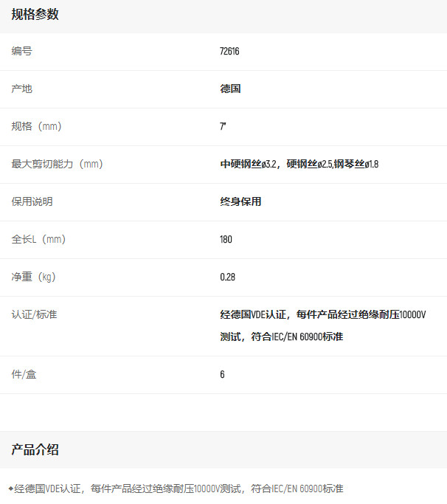
Task: Click the origin value 德国
Action: (x=230, y=89)
